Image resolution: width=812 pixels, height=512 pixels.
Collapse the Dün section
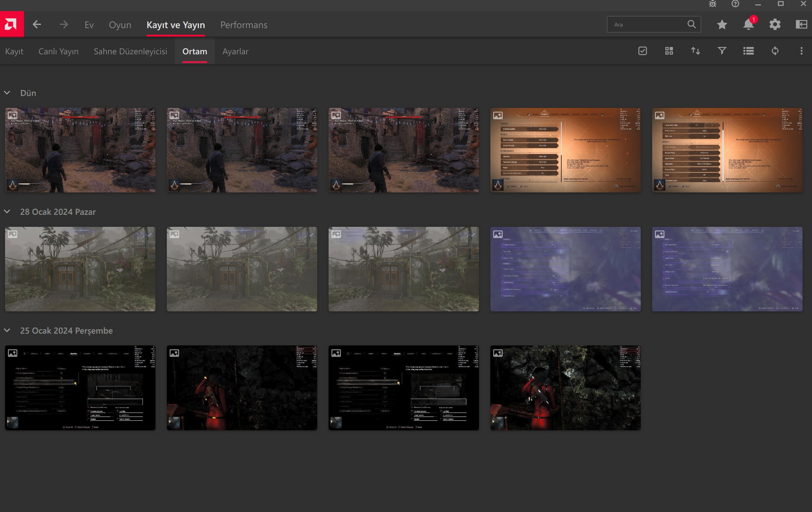click(x=7, y=93)
